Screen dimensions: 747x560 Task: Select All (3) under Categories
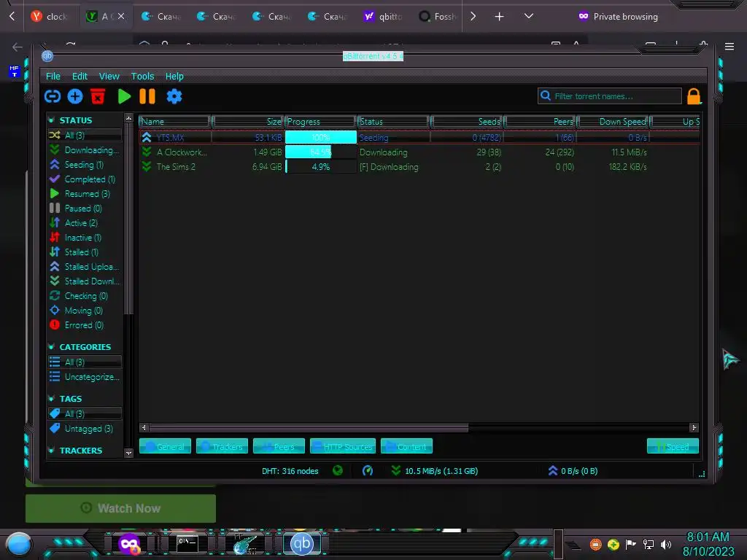(85, 362)
